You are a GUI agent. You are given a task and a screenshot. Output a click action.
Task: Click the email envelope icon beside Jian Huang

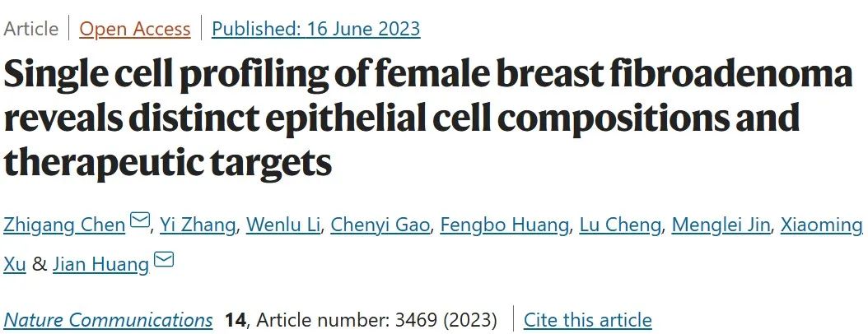[164, 259]
